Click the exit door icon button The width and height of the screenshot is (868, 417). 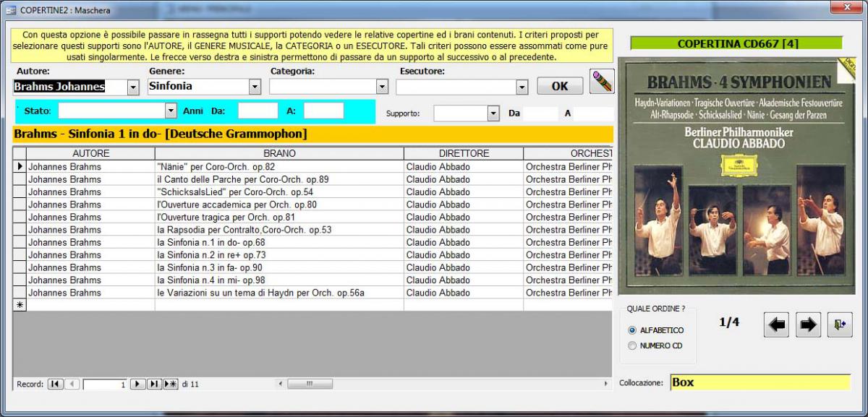(x=839, y=324)
